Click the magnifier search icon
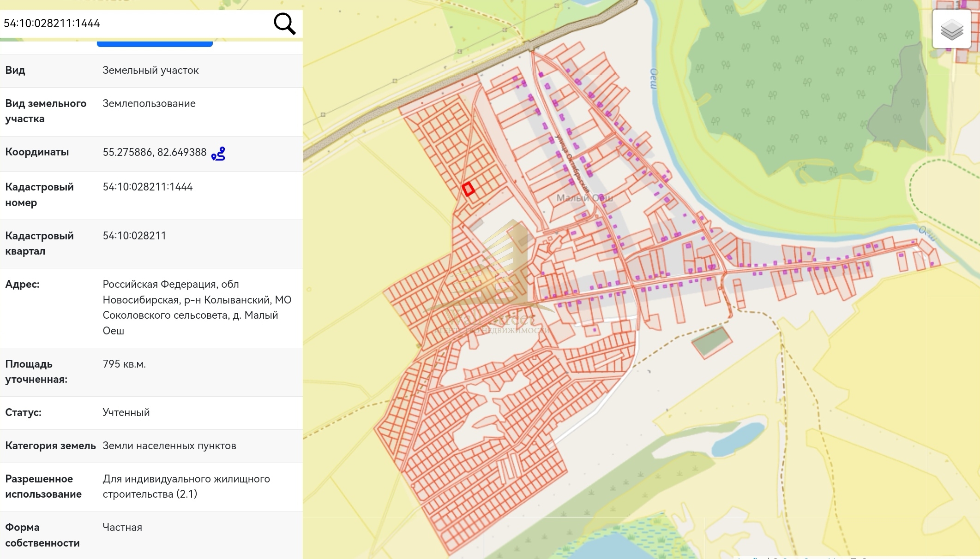 (284, 24)
